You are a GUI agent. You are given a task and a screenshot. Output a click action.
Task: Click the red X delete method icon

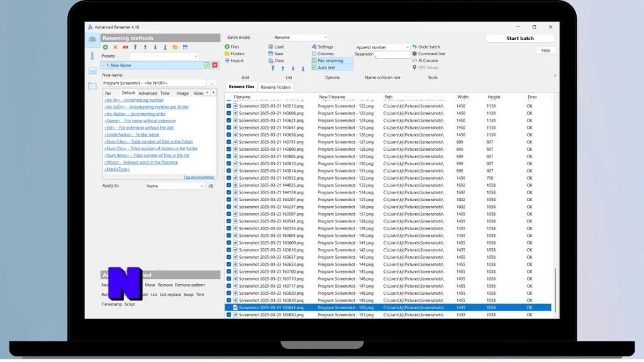coord(116,47)
